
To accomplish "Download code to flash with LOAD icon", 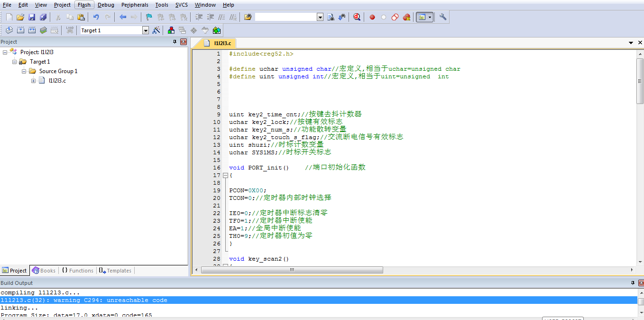I will coord(70,30).
